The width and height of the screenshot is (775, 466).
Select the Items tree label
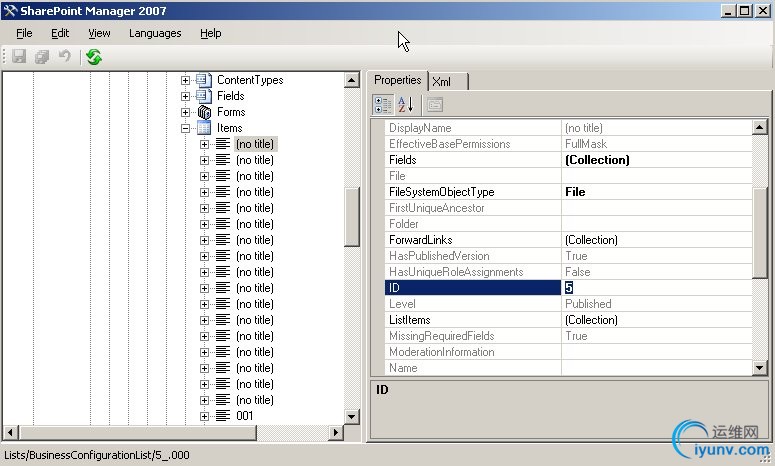(x=229, y=128)
